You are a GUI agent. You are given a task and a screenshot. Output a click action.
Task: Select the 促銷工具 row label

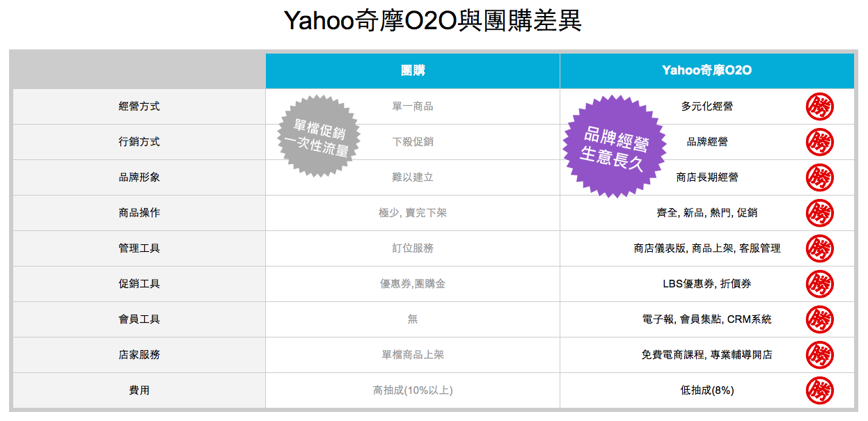[x=139, y=284]
